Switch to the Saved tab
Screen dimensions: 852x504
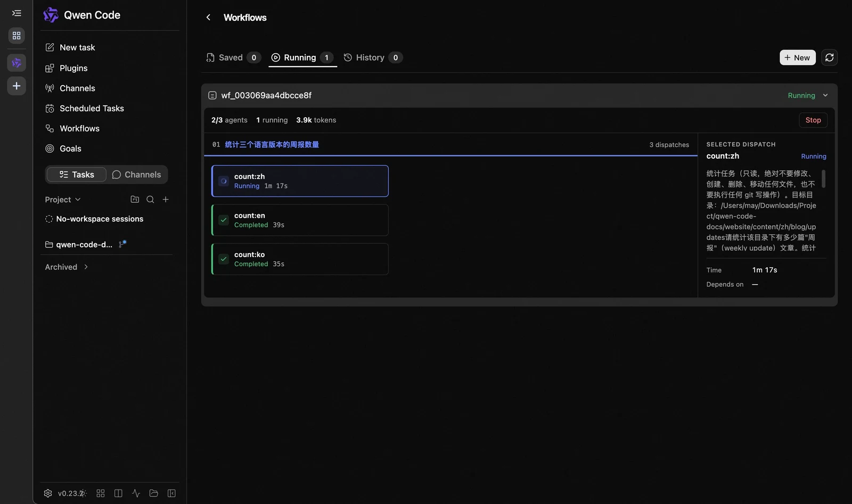pyautogui.click(x=233, y=57)
